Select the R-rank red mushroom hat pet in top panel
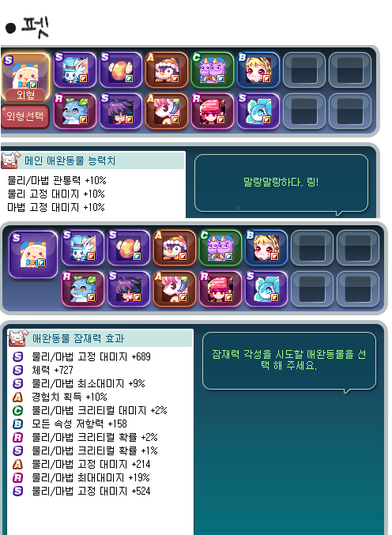Image resolution: width=392 pixels, height=535 pixels. pyautogui.click(x=213, y=111)
